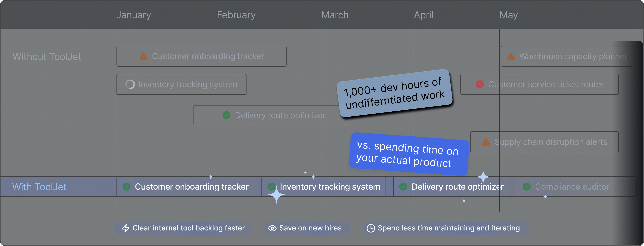Click lightning bolt icon in backlog pill
This screenshot has height=246, width=644.
pyautogui.click(x=126, y=228)
